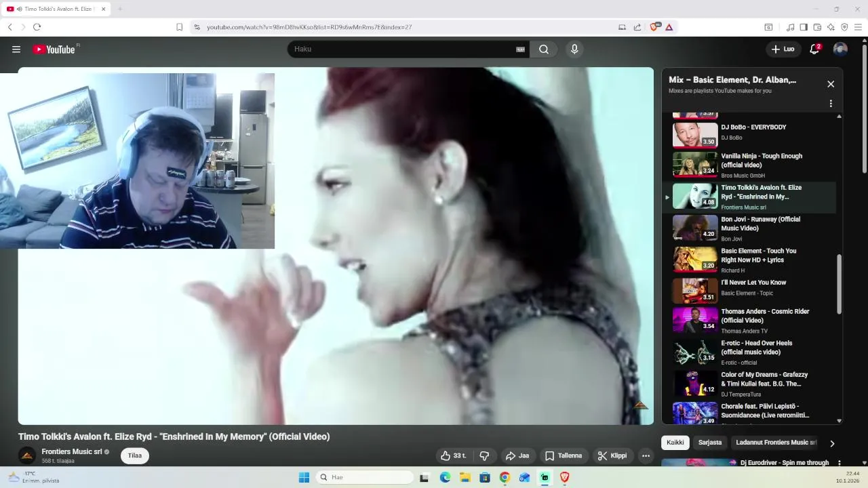Open Brave VPN shield icon
868x488 pixels.
click(844, 27)
